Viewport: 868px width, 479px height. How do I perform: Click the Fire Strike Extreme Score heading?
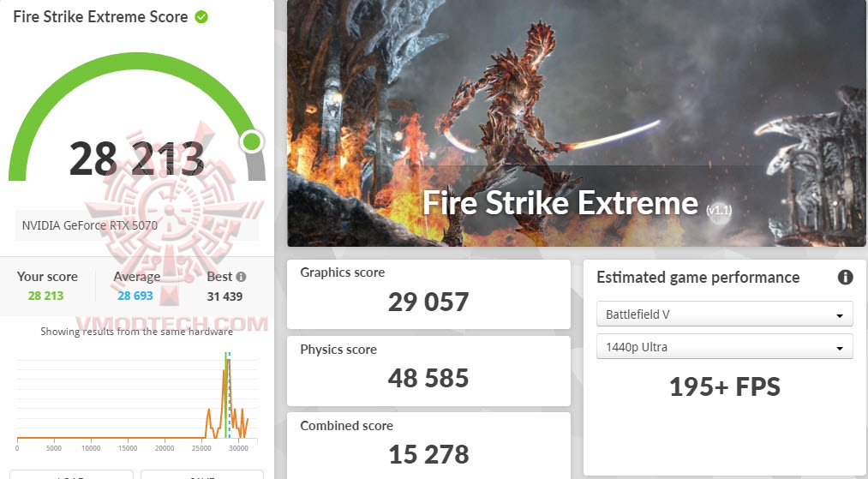[100, 16]
